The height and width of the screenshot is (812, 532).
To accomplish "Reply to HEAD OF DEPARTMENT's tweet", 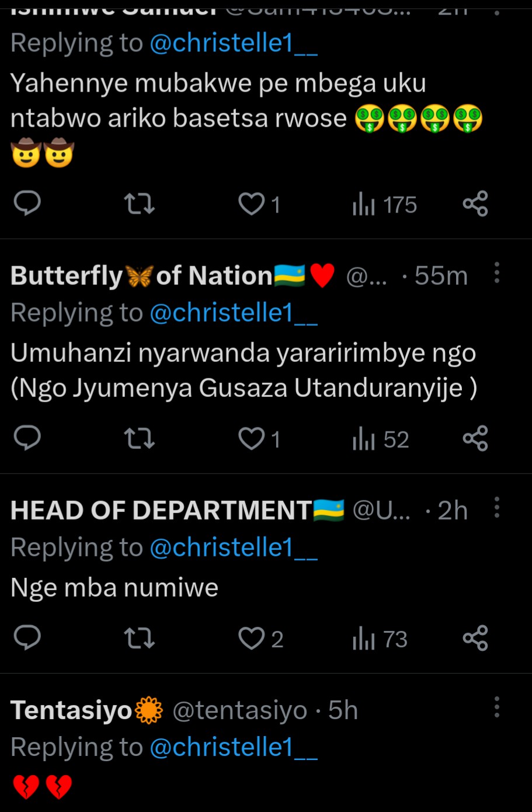I will click(27, 638).
